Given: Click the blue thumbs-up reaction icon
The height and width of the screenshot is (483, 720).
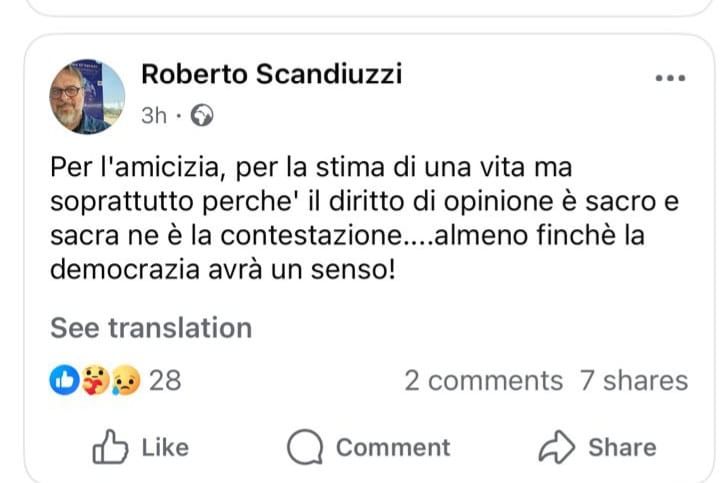Looking at the screenshot, I should (x=64, y=380).
